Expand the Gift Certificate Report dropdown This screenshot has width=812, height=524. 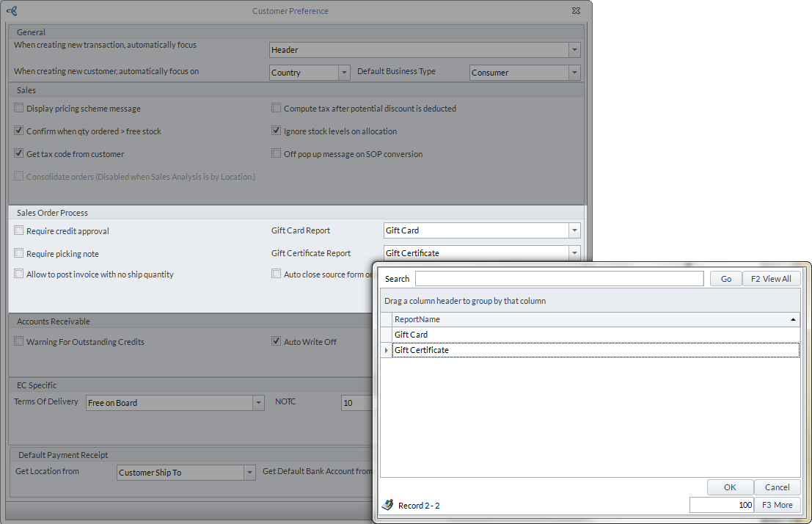coord(574,253)
